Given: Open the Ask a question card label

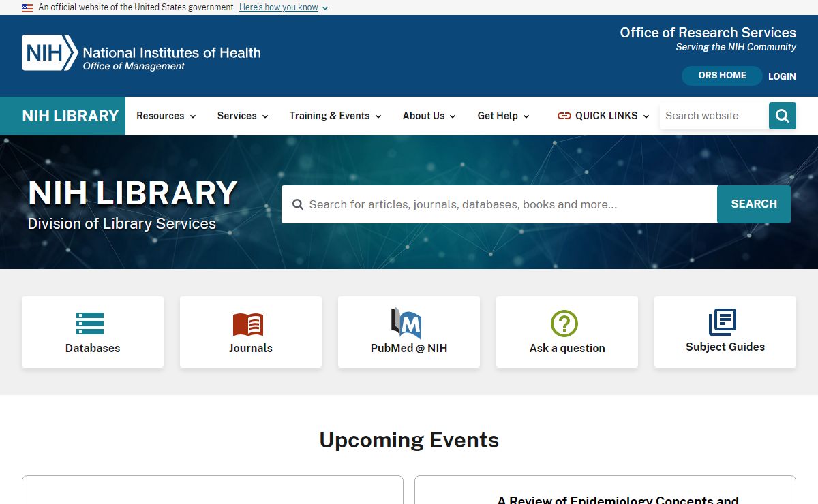Looking at the screenshot, I should [567, 348].
